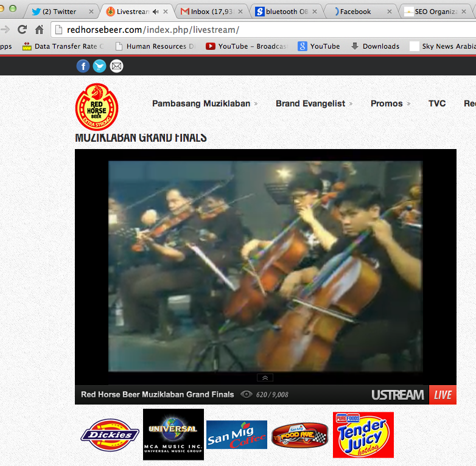Open the Dickies sponsor logo
The width and height of the screenshot is (476, 466).
point(110,435)
